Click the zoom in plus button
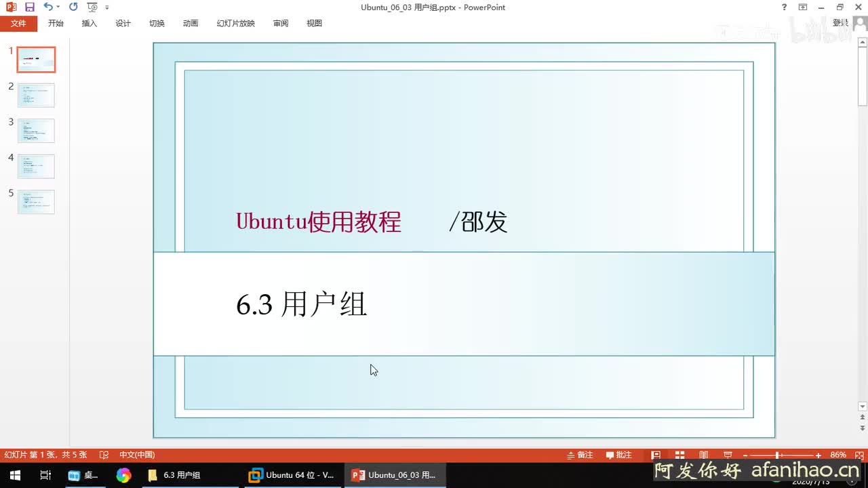Screen dimensions: 868x488 point(818,455)
